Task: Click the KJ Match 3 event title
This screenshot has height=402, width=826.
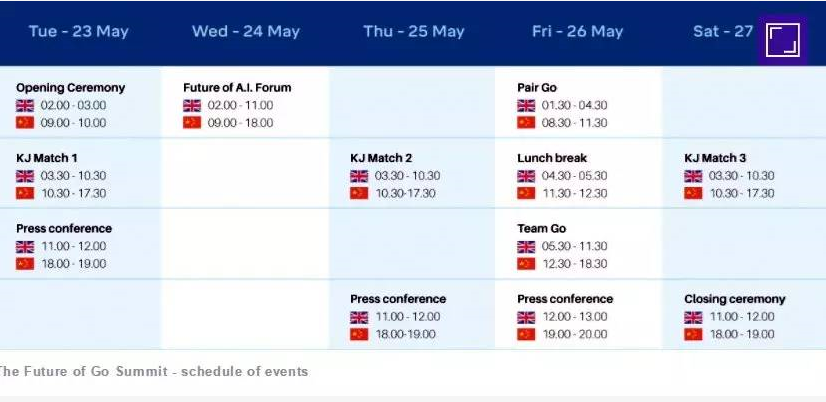Action: pyautogui.click(x=715, y=158)
